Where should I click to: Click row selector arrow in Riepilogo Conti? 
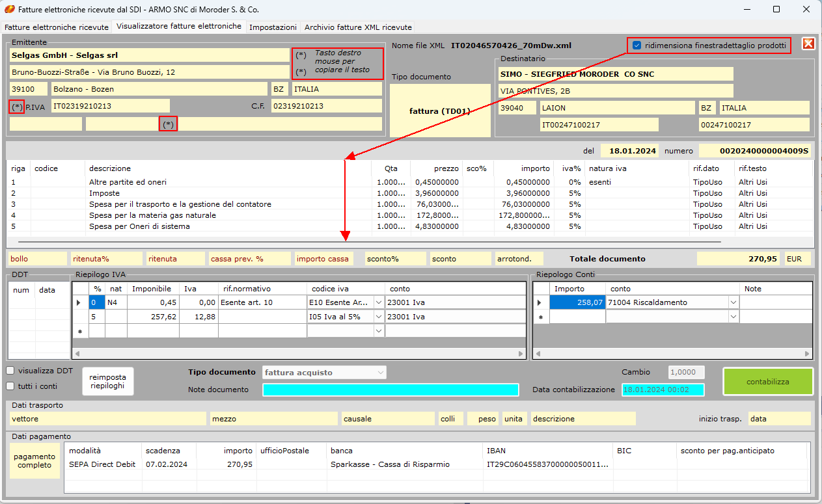pos(540,302)
